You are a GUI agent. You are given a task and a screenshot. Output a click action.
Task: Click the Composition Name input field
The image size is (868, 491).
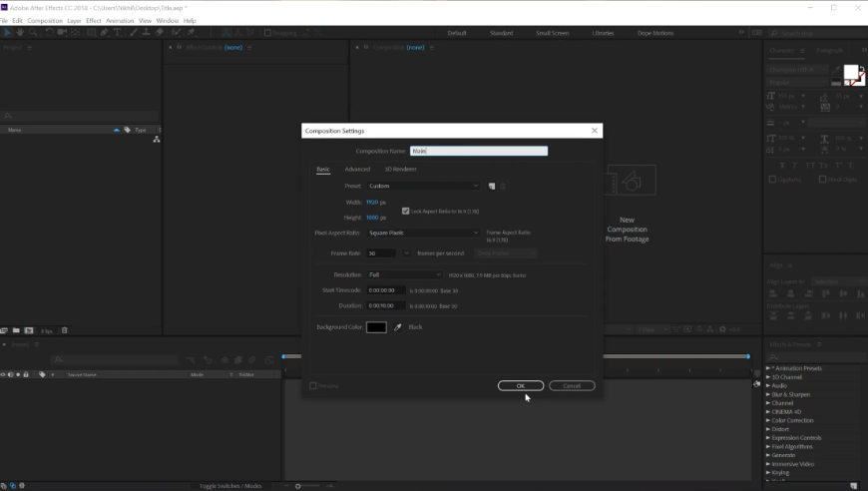pos(479,151)
